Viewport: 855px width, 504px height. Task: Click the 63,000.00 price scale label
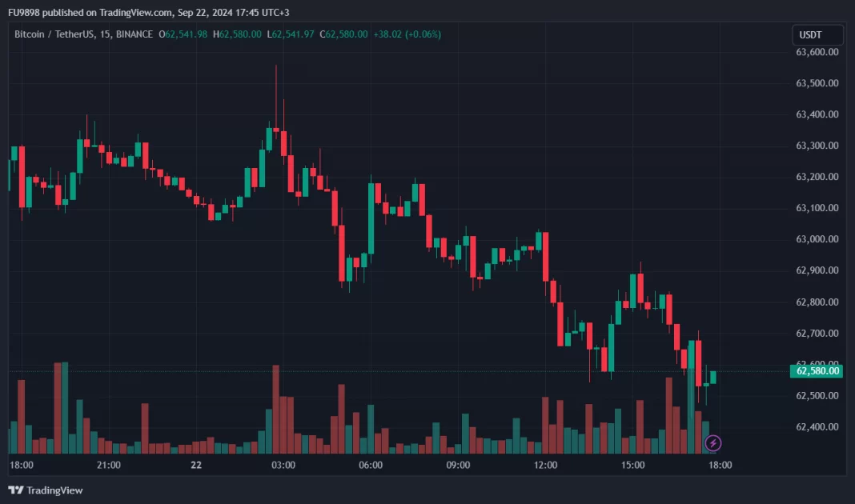click(817, 239)
